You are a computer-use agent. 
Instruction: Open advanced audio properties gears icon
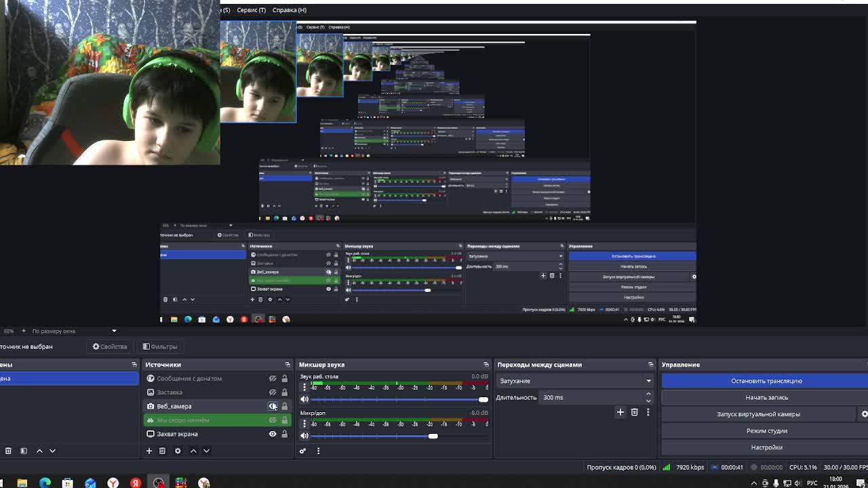303,451
